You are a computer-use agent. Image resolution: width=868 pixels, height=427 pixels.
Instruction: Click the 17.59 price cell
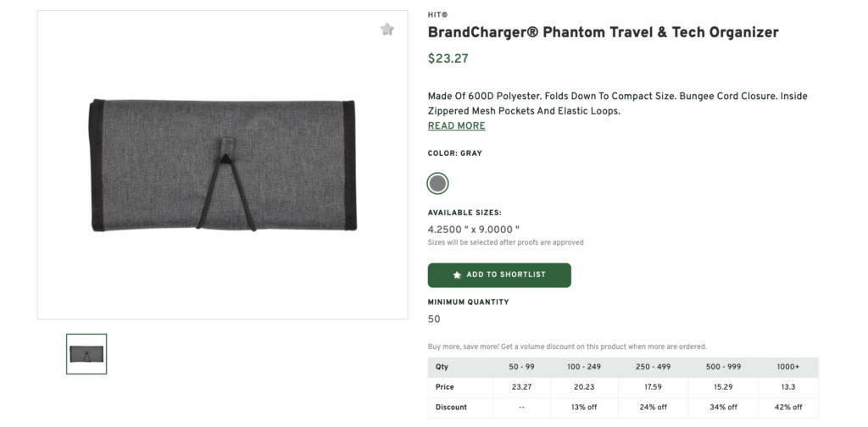[651, 387]
